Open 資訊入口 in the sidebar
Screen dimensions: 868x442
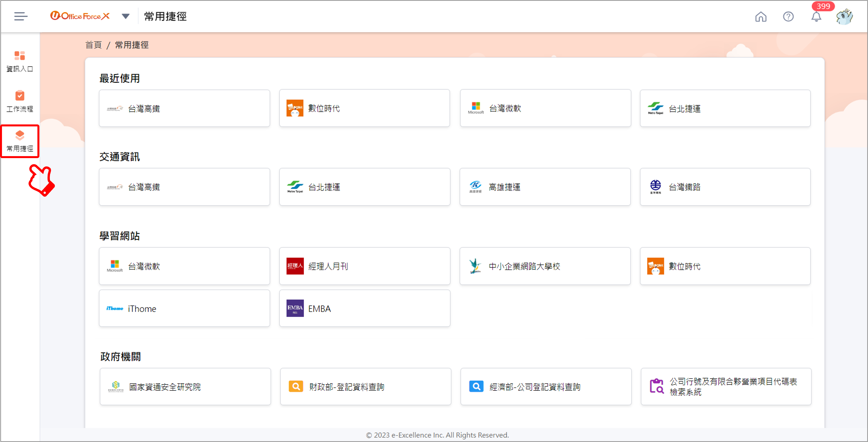click(20, 62)
